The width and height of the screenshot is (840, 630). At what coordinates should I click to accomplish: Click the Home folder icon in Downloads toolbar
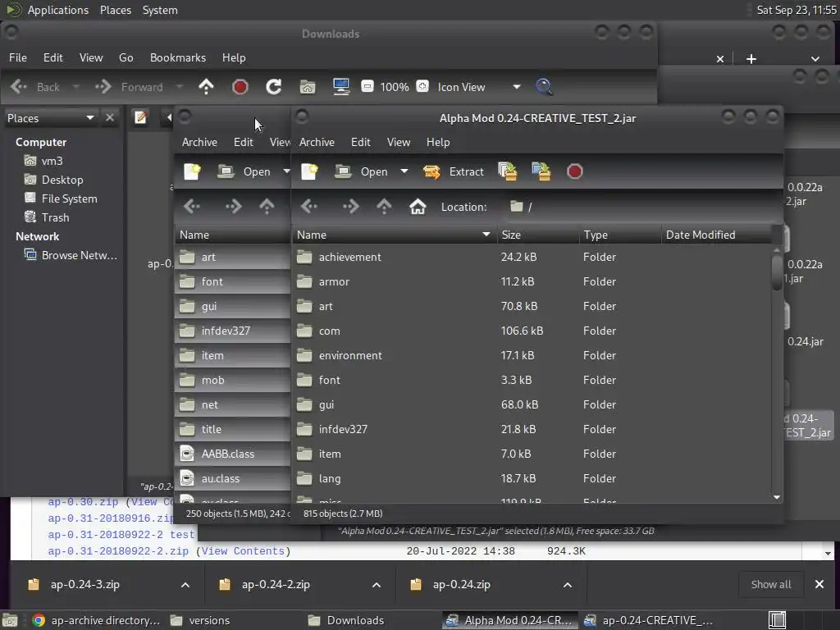coord(308,87)
